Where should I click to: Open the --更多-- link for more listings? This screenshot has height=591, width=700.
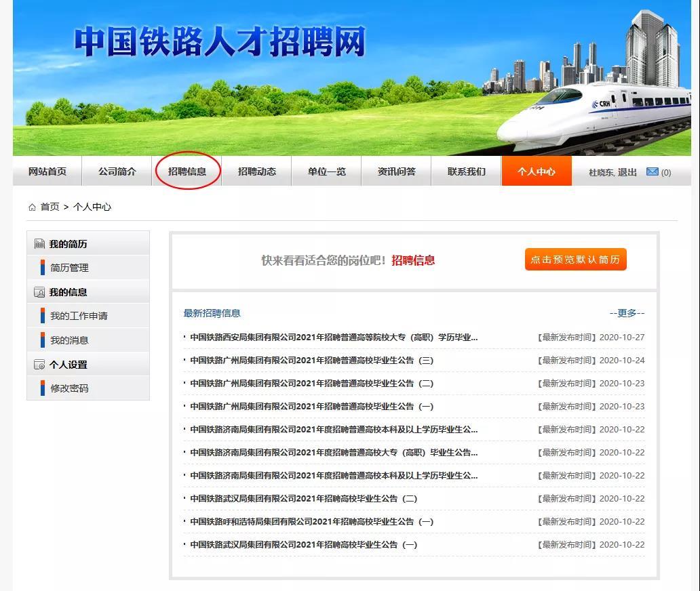click(x=627, y=313)
